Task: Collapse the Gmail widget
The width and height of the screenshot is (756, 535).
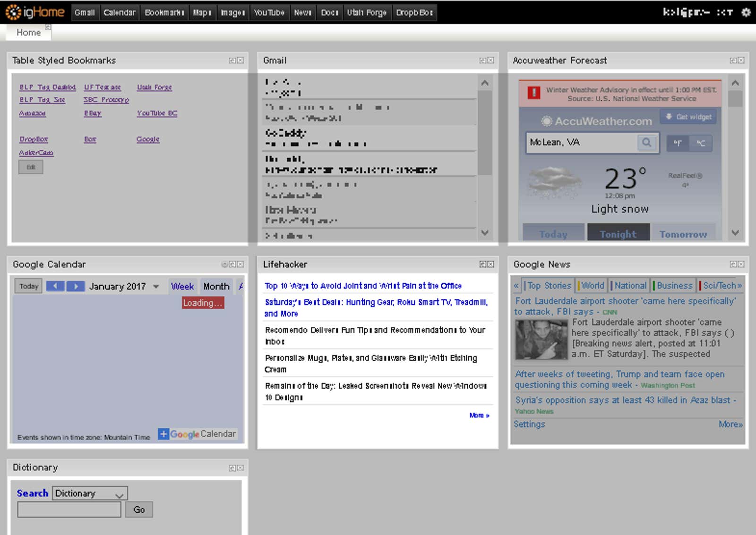Action: click(x=483, y=60)
